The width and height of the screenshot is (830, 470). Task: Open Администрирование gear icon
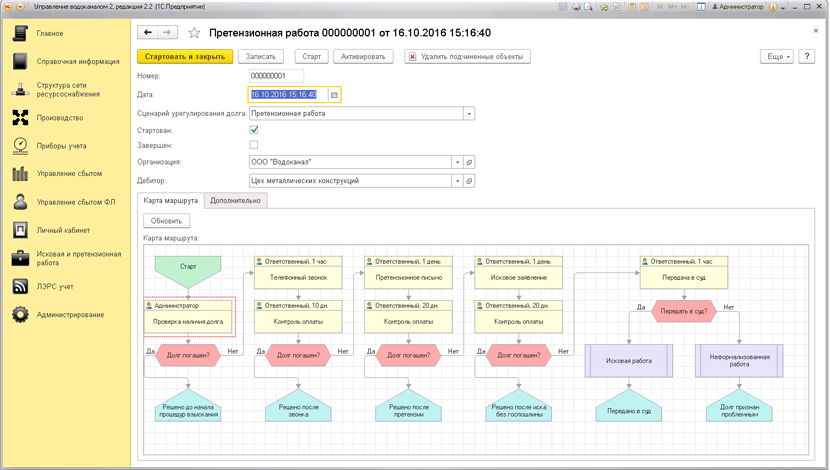tap(20, 315)
